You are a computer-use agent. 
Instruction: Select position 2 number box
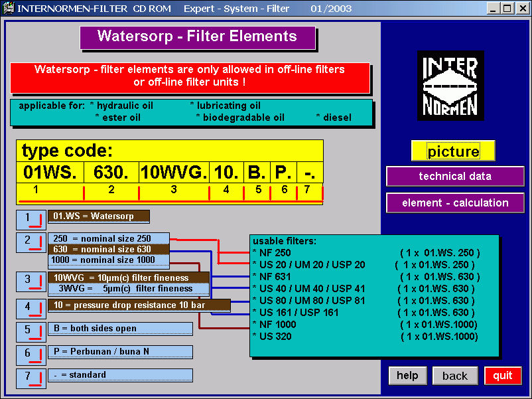pyautogui.click(x=31, y=242)
